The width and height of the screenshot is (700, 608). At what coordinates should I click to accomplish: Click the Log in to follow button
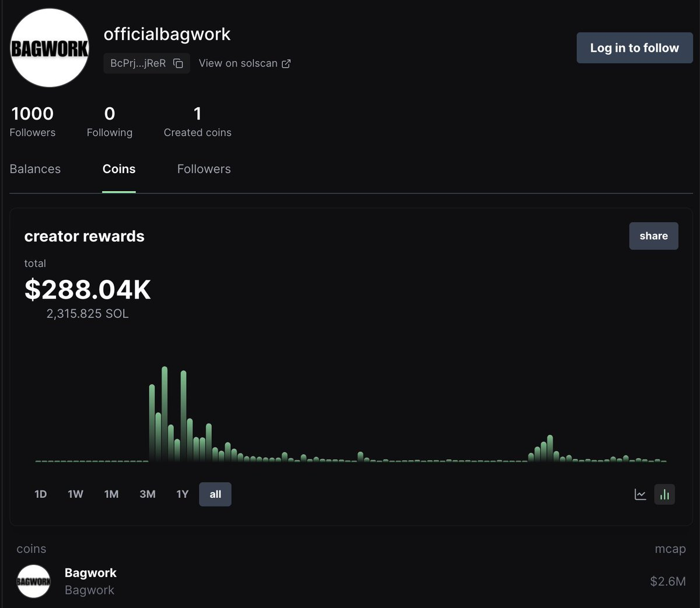634,48
